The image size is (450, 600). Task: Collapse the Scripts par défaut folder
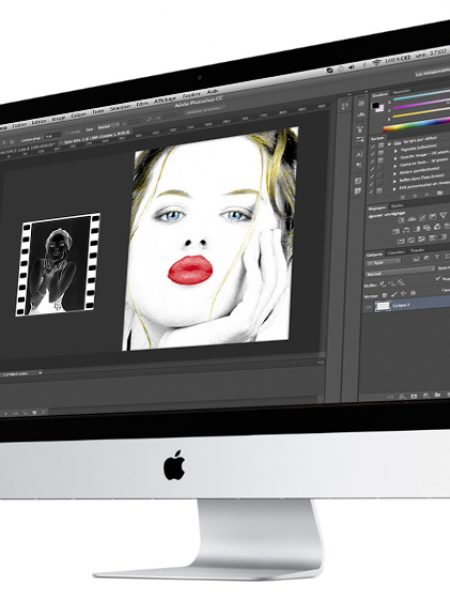[x=389, y=144]
